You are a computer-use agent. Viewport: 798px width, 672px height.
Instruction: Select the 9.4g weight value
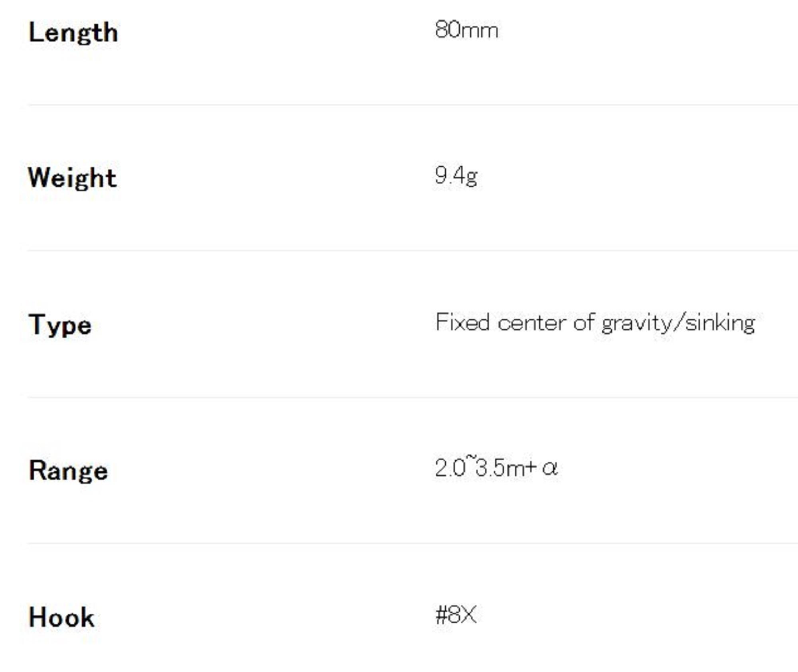pyautogui.click(x=456, y=176)
